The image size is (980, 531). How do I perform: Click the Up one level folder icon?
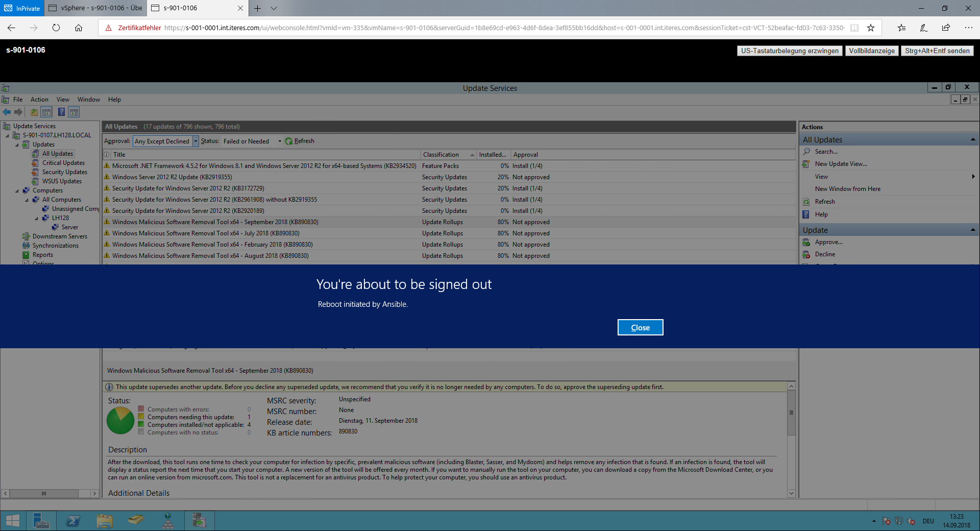click(x=34, y=112)
